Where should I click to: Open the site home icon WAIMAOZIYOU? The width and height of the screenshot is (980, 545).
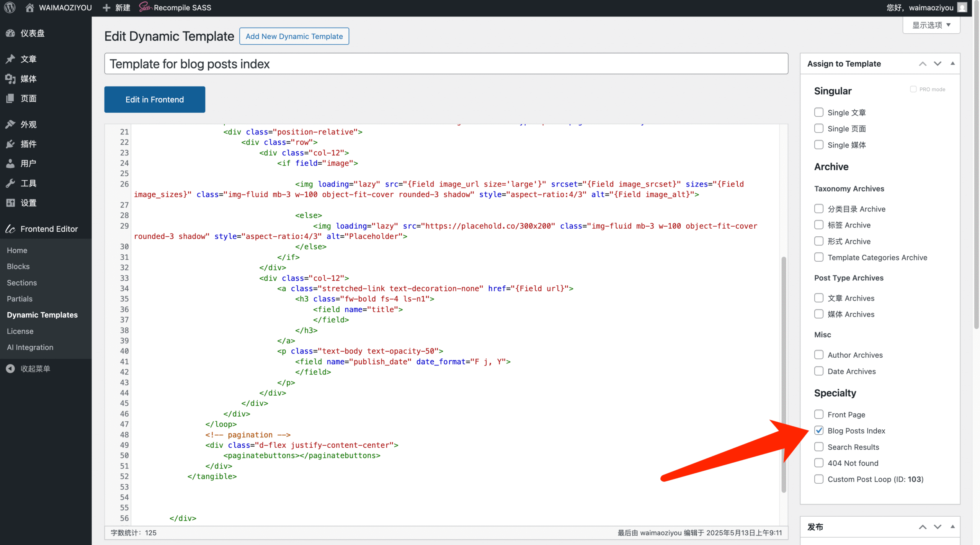30,8
